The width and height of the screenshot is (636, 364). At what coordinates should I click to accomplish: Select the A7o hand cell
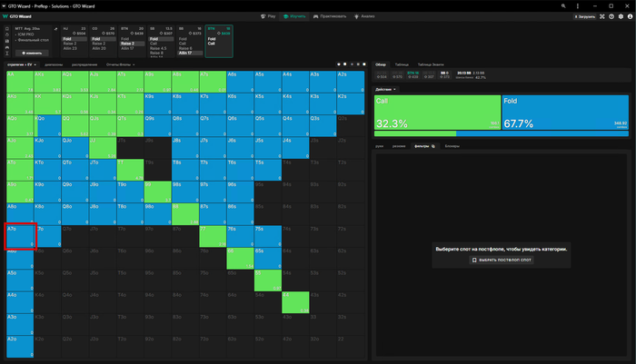tap(20, 235)
